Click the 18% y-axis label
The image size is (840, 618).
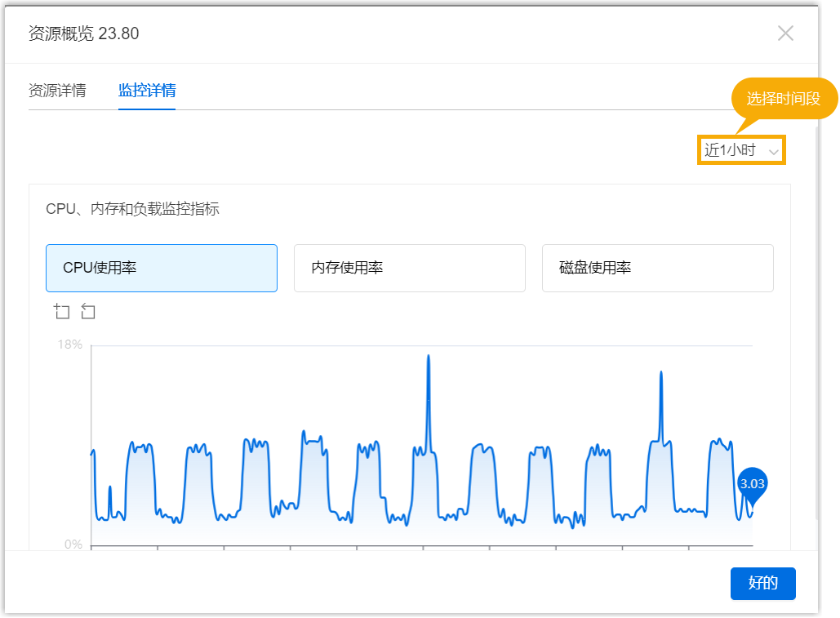pos(69,345)
